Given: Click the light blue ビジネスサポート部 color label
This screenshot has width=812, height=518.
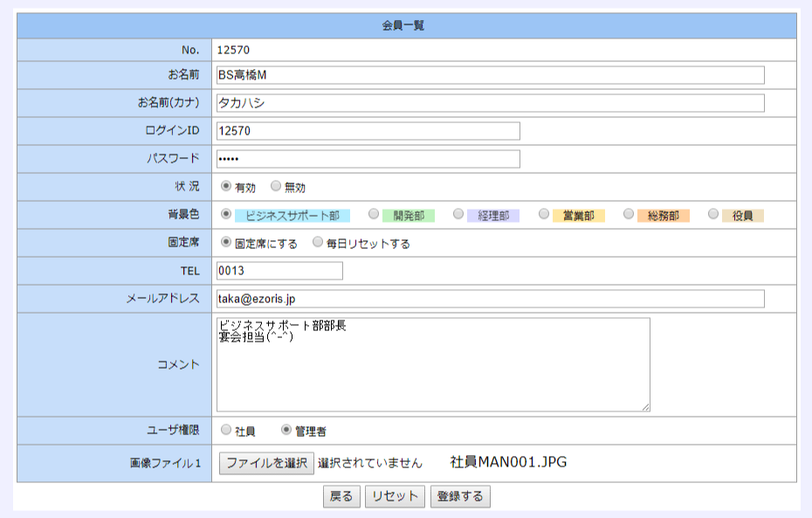Looking at the screenshot, I should tap(292, 216).
